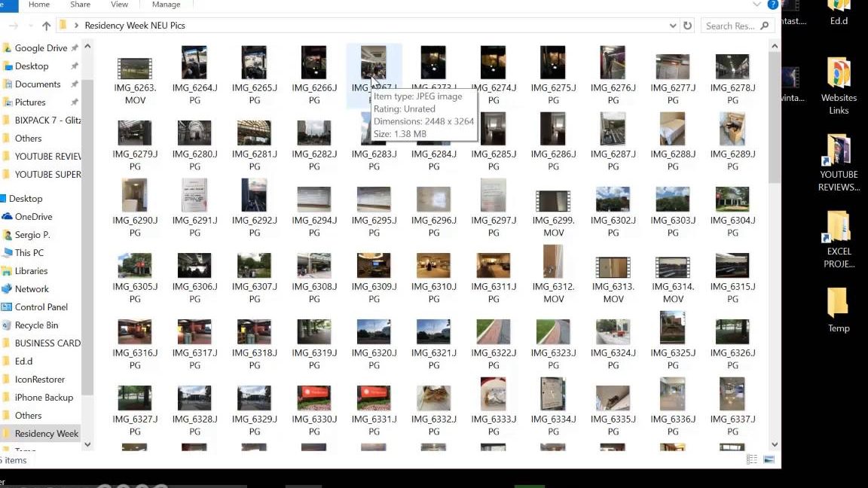Select This PC in navigation pane
Viewport: 868px width, 488px height.
pos(29,253)
